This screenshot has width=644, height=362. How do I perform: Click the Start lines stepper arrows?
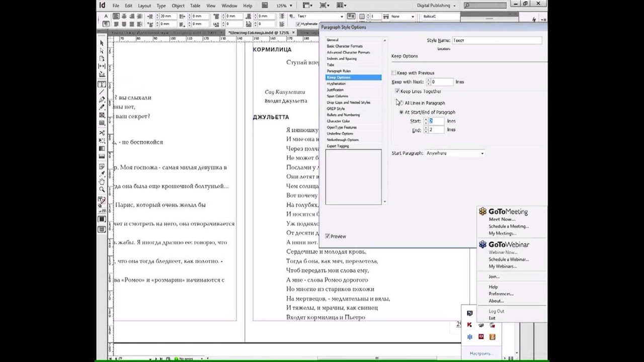pyautogui.click(x=425, y=121)
